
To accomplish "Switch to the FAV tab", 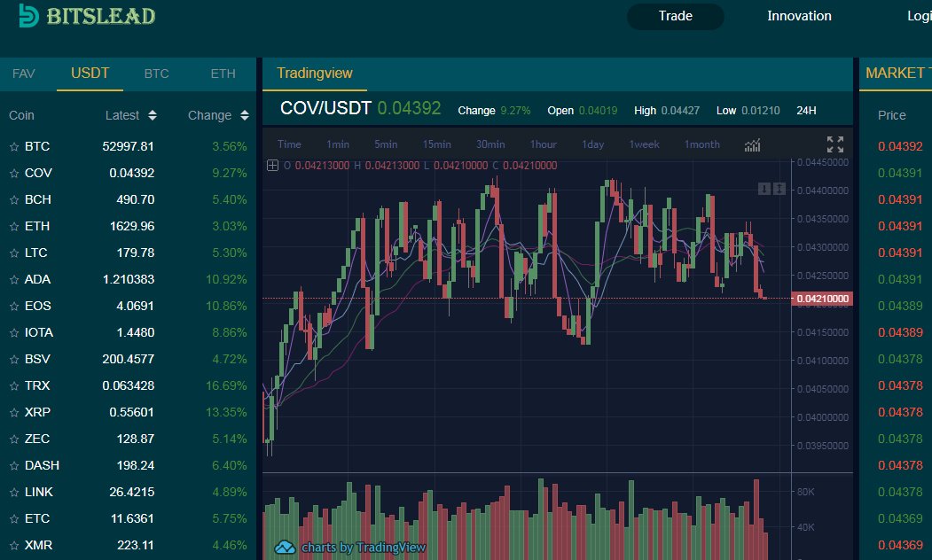I will [24, 74].
